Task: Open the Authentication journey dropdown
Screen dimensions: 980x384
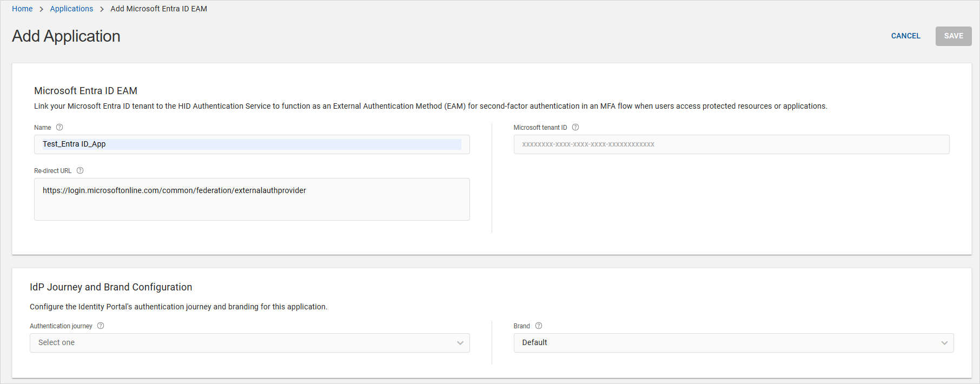Action: pyautogui.click(x=250, y=343)
